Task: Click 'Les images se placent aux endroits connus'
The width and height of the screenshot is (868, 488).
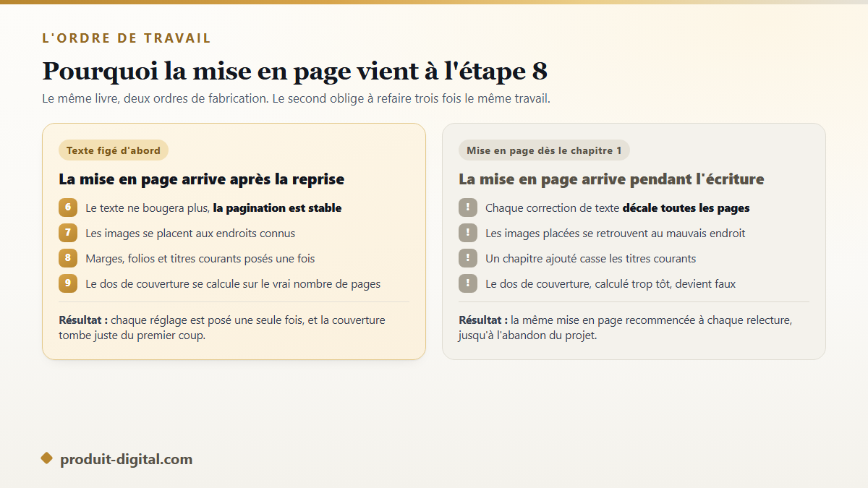Action: pyautogui.click(x=190, y=234)
